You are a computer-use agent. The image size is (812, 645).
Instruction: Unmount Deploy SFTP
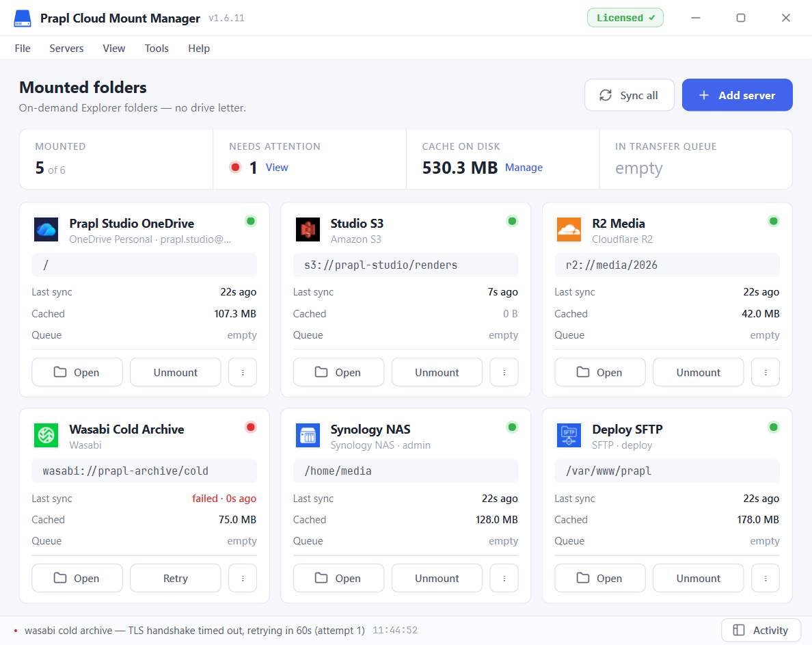click(699, 578)
